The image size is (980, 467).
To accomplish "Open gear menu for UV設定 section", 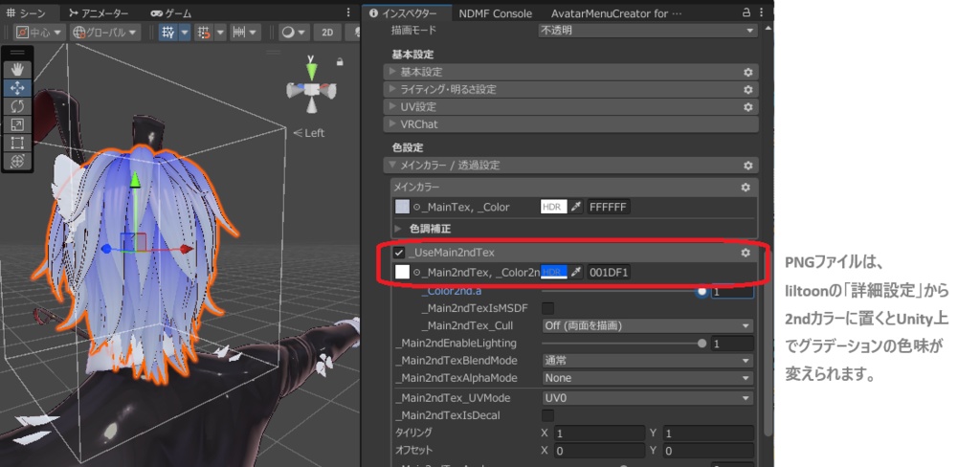I will pyautogui.click(x=748, y=107).
